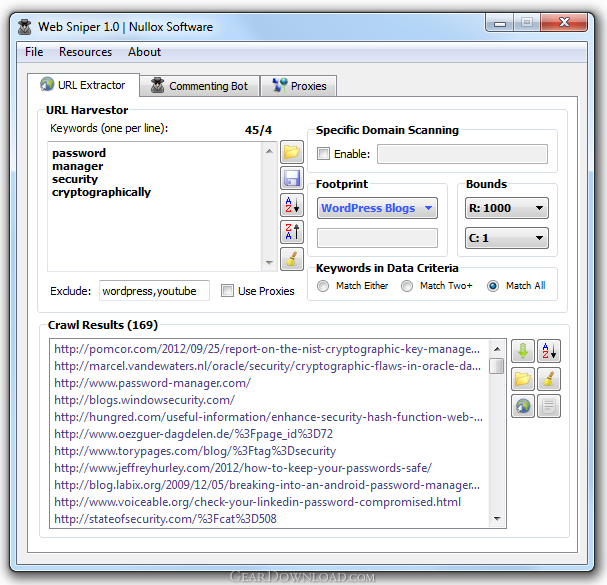Click keyword 'security' in list
Image resolution: width=607 pixels, height=585 pixels.
pyautogui.click(x=75, y=179)
